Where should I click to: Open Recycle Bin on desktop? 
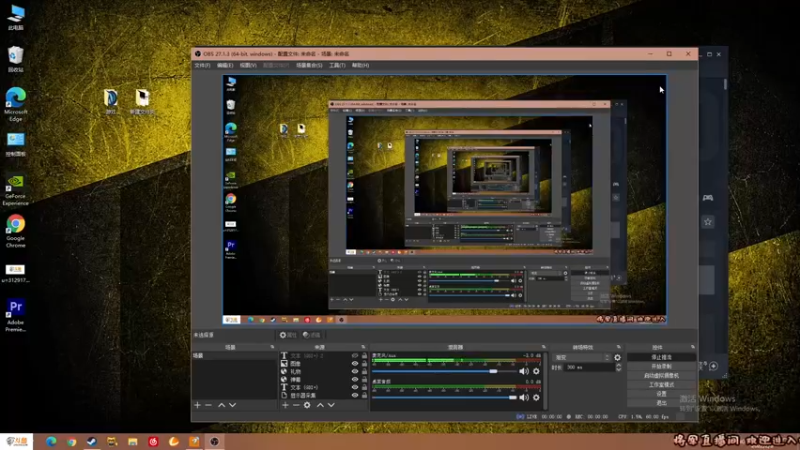pos(16,59)
